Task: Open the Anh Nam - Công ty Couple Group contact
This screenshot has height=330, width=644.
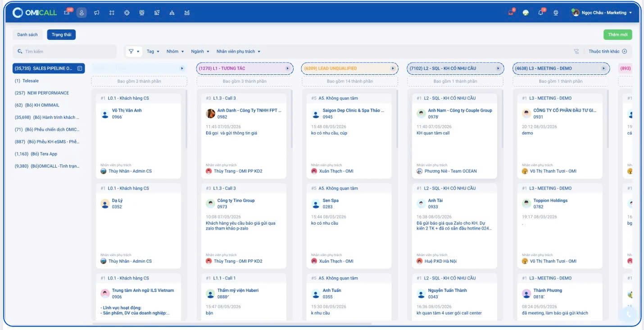Action: (460, 110)
